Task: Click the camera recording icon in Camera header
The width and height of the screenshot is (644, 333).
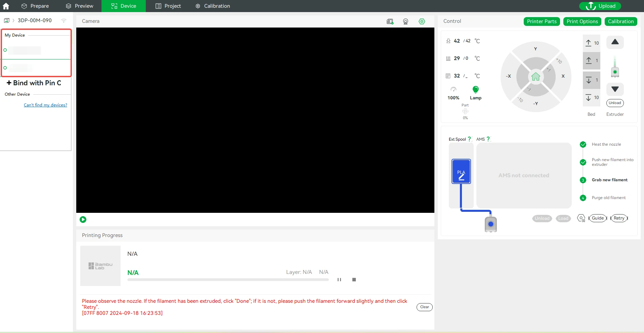Action: [x=405, y=21]
